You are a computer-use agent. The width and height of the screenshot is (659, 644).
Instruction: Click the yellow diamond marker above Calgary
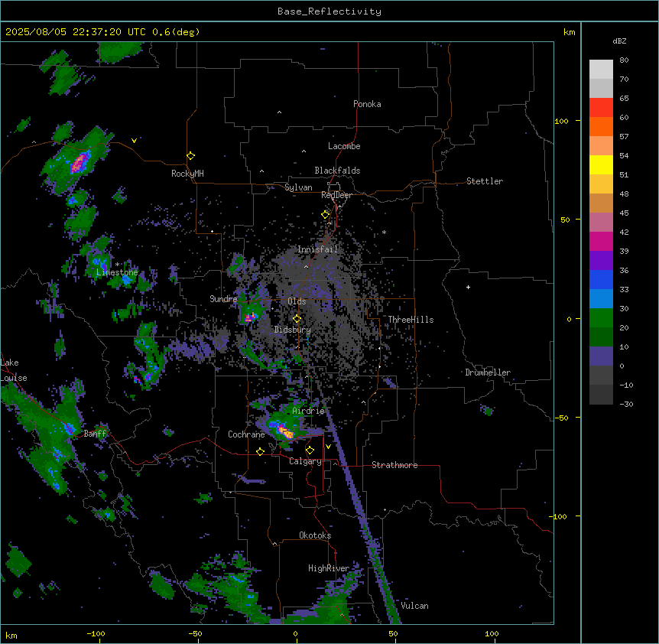[x=310, y=450]
